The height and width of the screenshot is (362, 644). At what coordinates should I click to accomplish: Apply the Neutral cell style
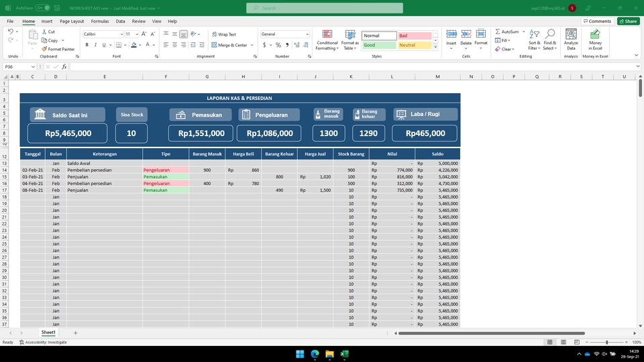coord(415,45)
